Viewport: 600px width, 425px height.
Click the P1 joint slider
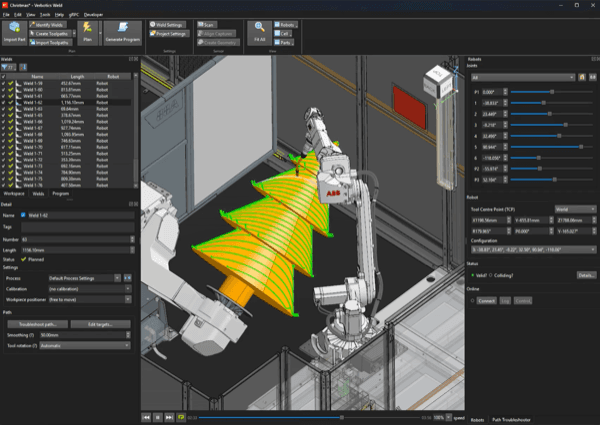[551, 92]
